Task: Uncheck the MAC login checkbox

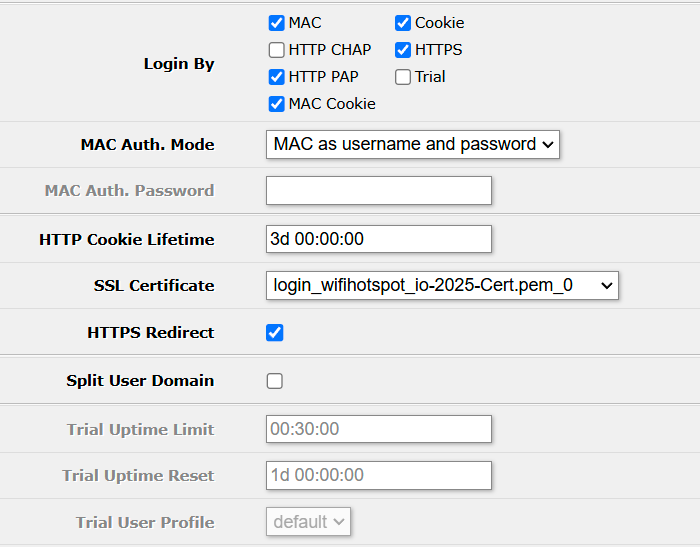Action: tap(277, 23)
